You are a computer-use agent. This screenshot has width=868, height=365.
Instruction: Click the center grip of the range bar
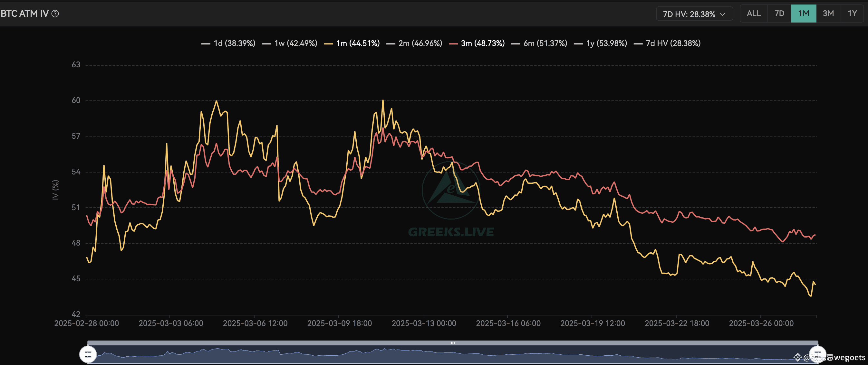[x=453, y=343]
